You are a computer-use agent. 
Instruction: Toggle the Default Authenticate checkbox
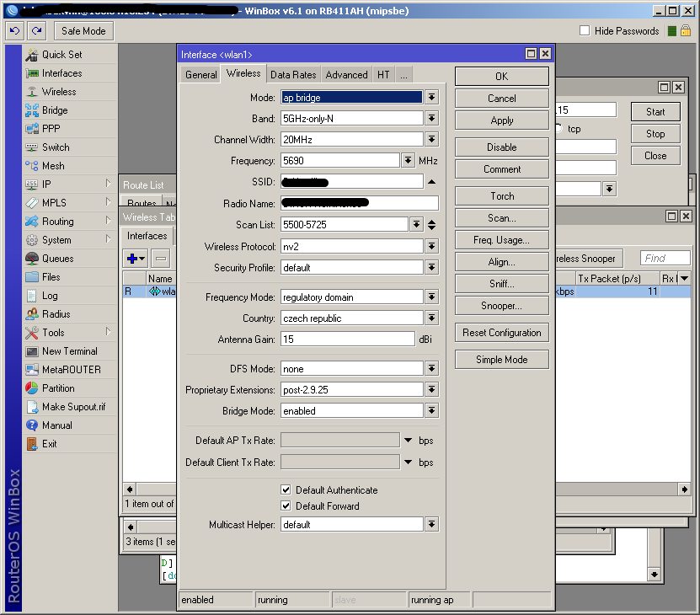tap(286, 490)
